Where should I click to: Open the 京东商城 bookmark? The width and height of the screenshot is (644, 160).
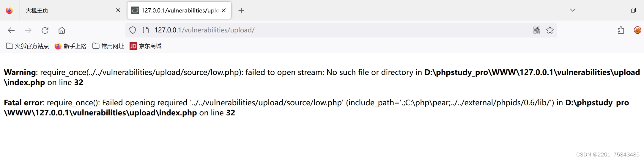[x=146, y=46]
